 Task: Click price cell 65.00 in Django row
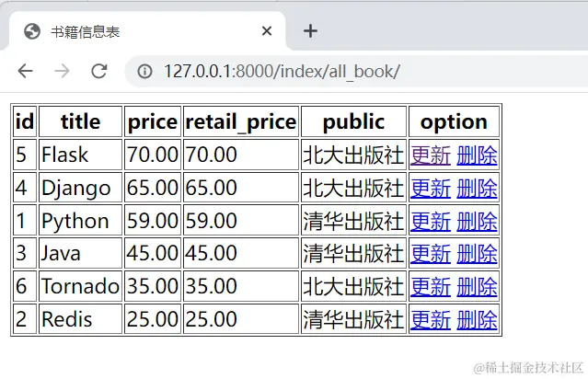pyautogui.click(x=153, y=188)
